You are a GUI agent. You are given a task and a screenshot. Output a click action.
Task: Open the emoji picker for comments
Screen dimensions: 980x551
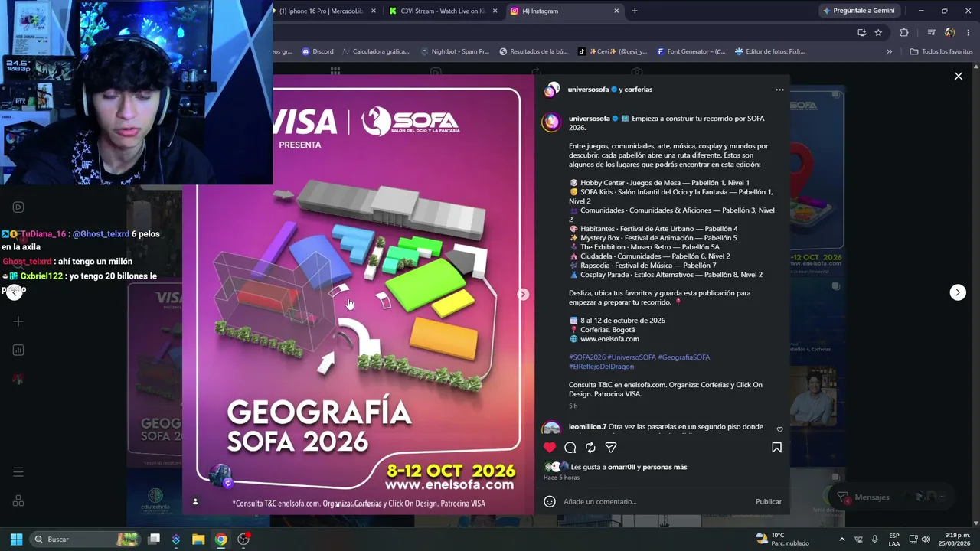549,501
